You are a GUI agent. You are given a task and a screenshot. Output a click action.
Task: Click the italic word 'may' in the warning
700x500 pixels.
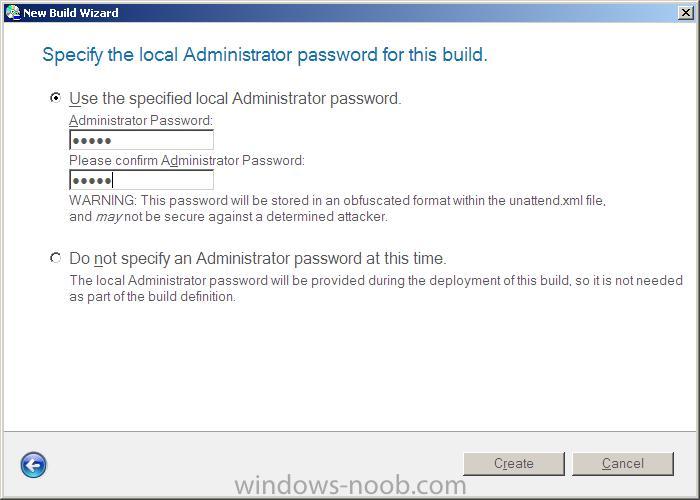pos(108,217)
